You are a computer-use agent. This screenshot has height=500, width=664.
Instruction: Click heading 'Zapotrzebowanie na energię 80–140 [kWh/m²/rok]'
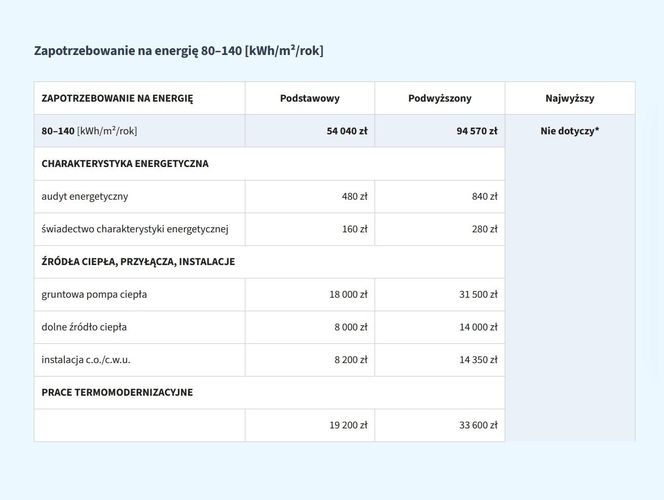tap(179, 51)
